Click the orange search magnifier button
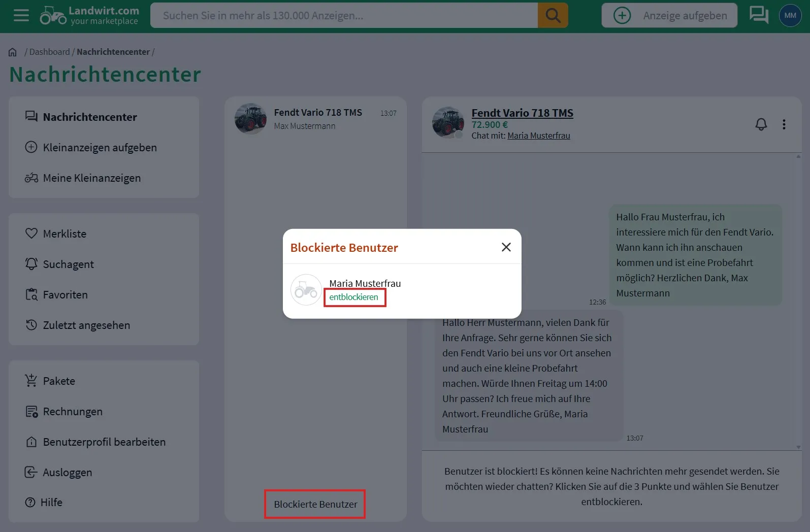 [x=553, y=15]
